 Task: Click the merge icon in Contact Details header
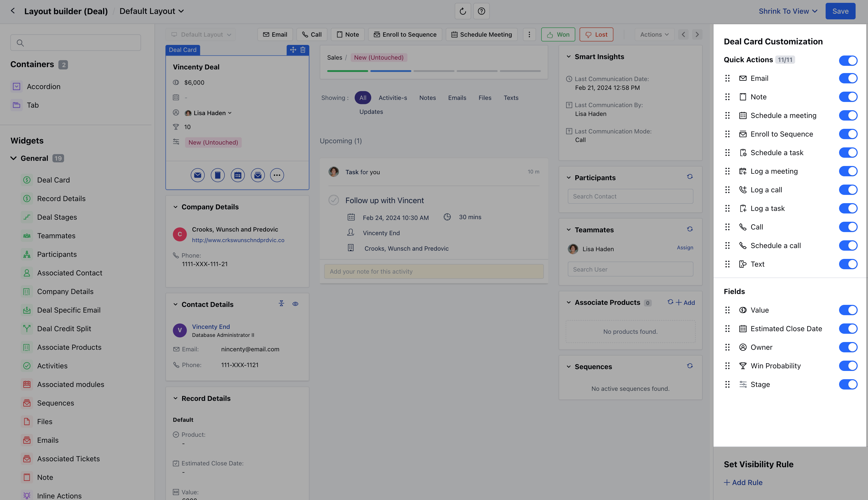pyautogui.click(x=281, y=303)
